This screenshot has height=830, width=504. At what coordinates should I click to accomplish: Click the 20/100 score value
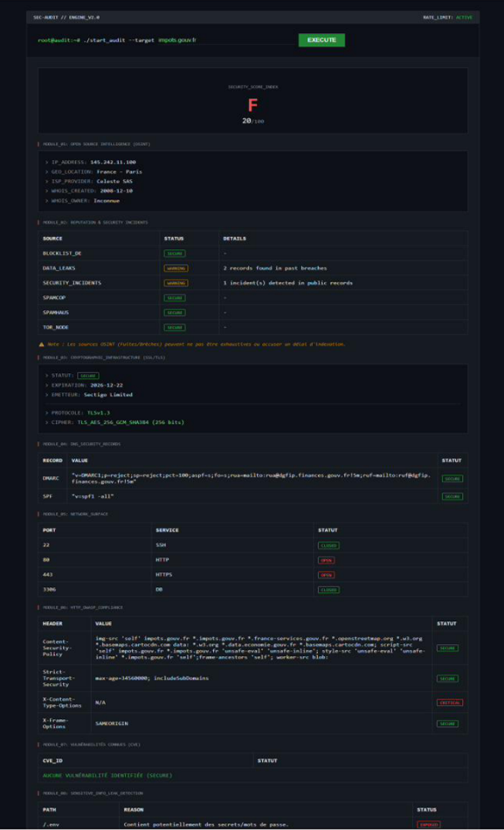pyautogui.click(x=252, y=121)
